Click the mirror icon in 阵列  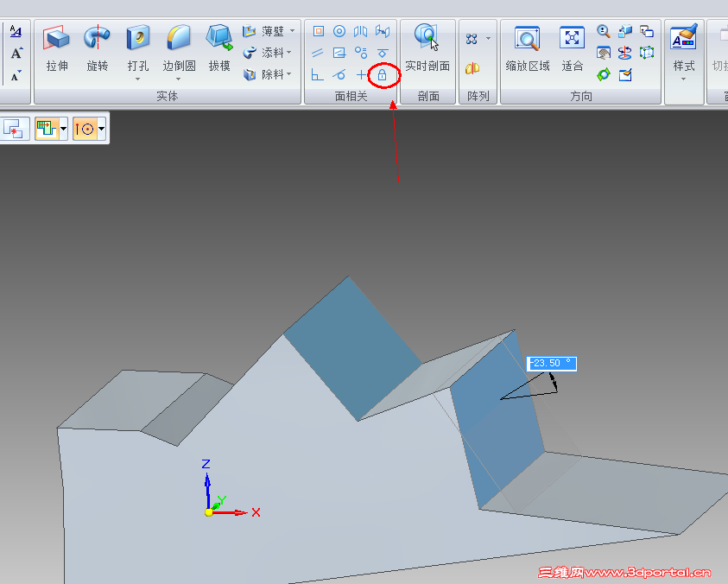tap(472, 69)
